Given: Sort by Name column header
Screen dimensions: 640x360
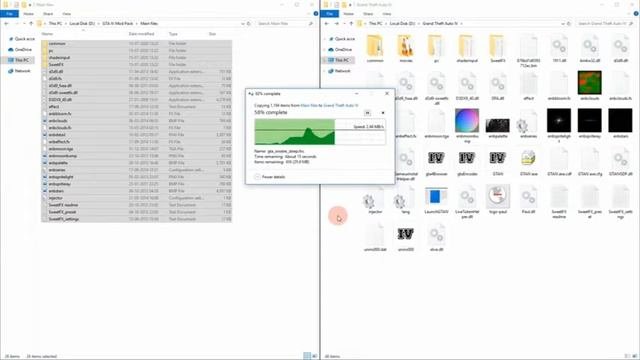Looking at the screenshot, I should (47, 34).
